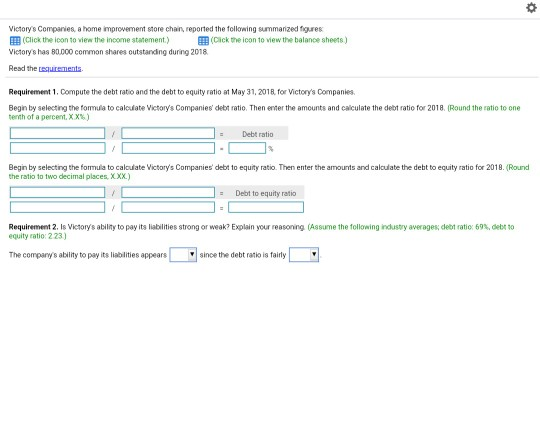Click debt ratio numerator amount field

[x=58, y=148]
